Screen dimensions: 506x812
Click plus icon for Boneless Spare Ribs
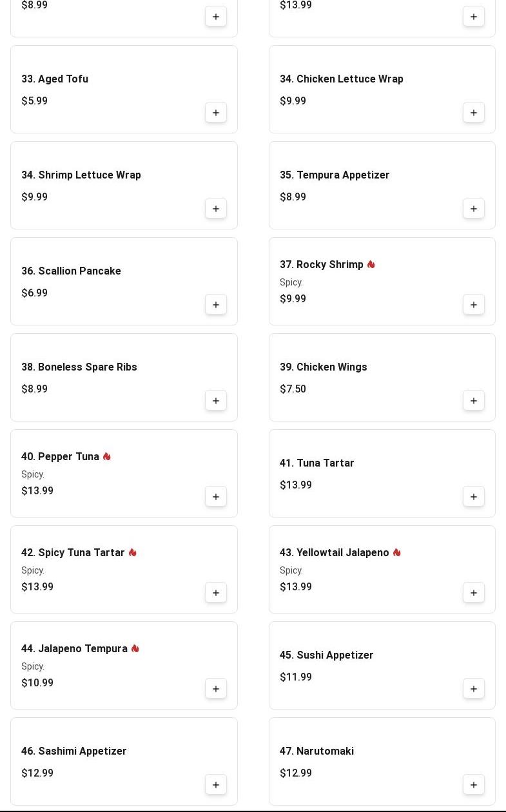click(x=216, y=401)
